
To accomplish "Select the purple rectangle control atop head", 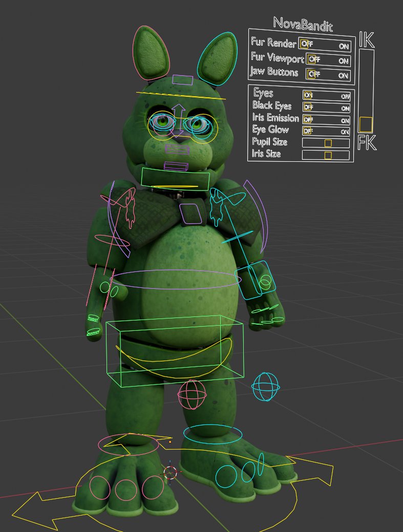I will [x=182, y=80].
